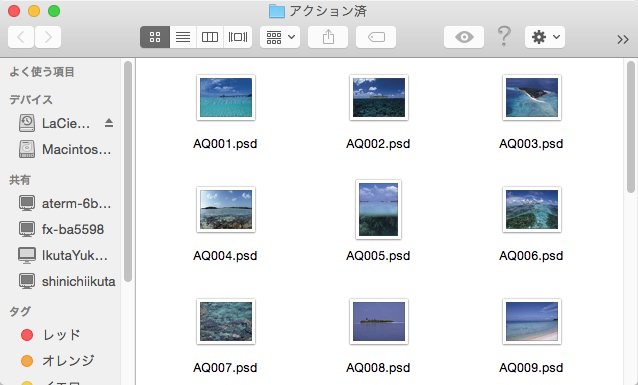Minimize the window with yellow button
Image resolution: width=638 pixels, height=385 pixels.
34,11
